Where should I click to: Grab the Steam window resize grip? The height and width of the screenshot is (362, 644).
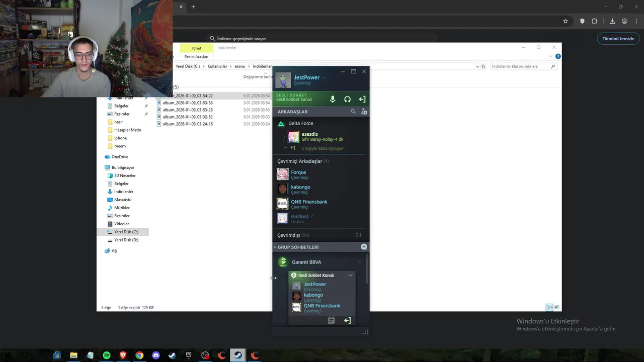coord(366,332)
